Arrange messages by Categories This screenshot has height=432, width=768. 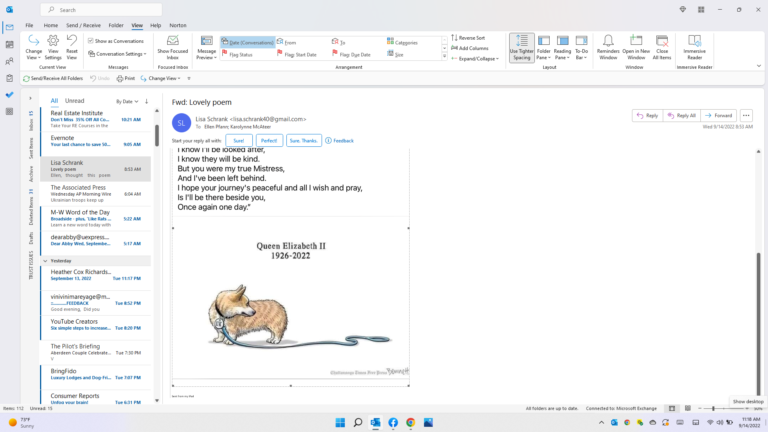coord(402,42)
